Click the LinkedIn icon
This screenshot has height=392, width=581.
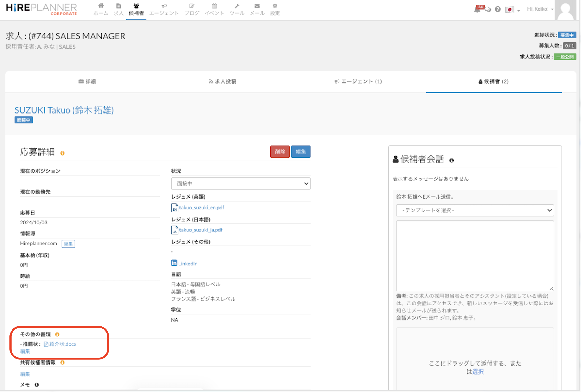click(174, 263)
